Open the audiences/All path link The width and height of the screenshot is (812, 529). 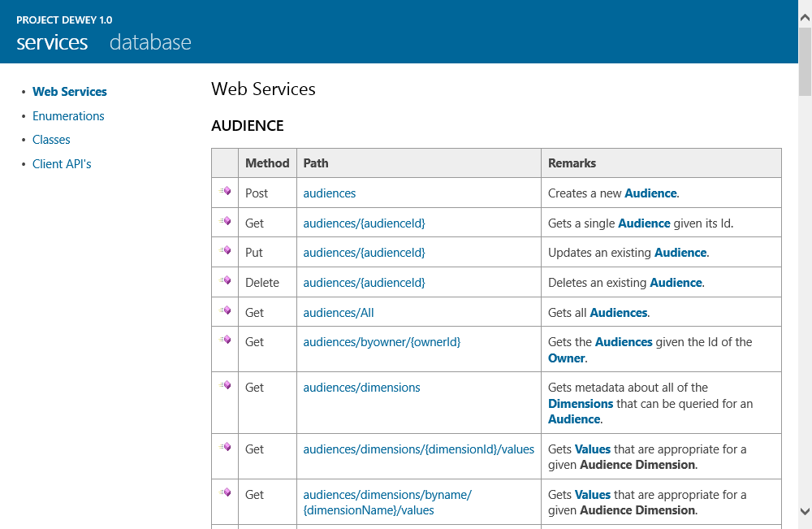(x=339, y=313)
